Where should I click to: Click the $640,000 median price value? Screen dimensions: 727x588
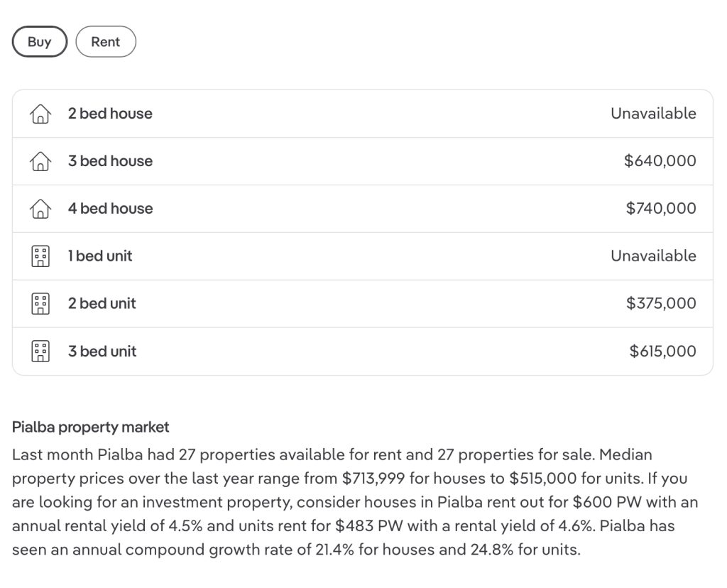[x=660, y=161]
